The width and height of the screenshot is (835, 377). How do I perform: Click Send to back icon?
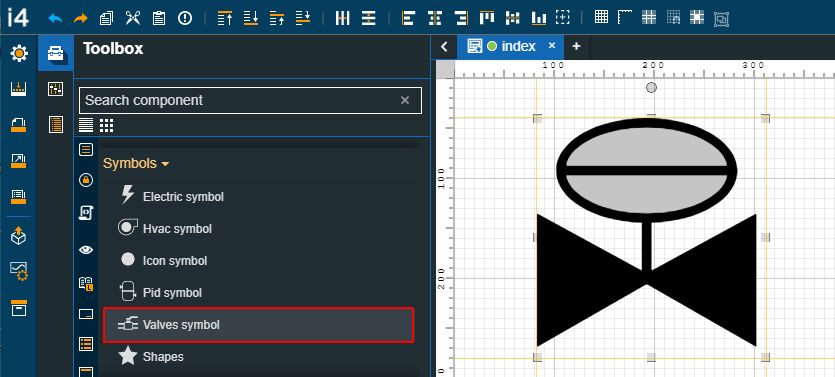tap(251, 18)
